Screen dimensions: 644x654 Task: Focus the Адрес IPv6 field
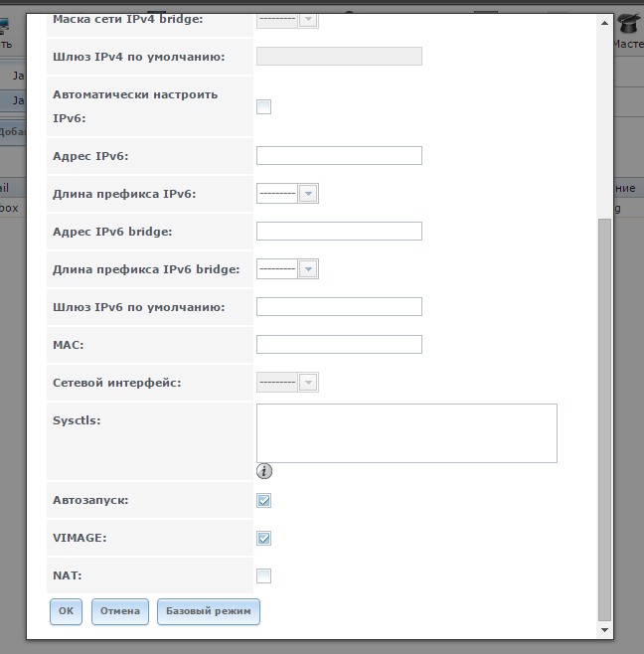click(339, 156)
